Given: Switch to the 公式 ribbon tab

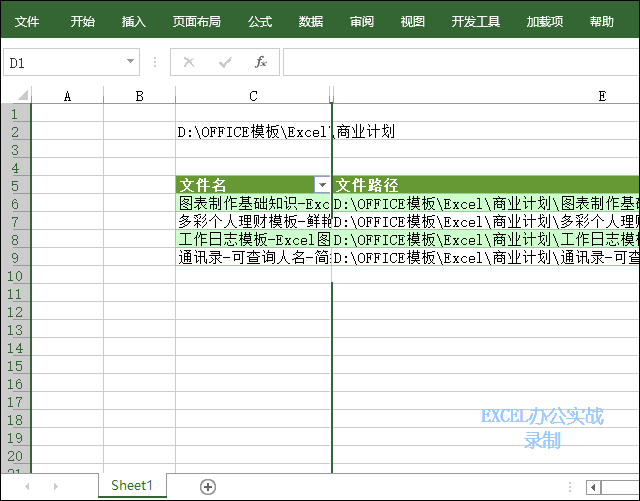Looking at the screenshot, I should click(x=260, y=22).
